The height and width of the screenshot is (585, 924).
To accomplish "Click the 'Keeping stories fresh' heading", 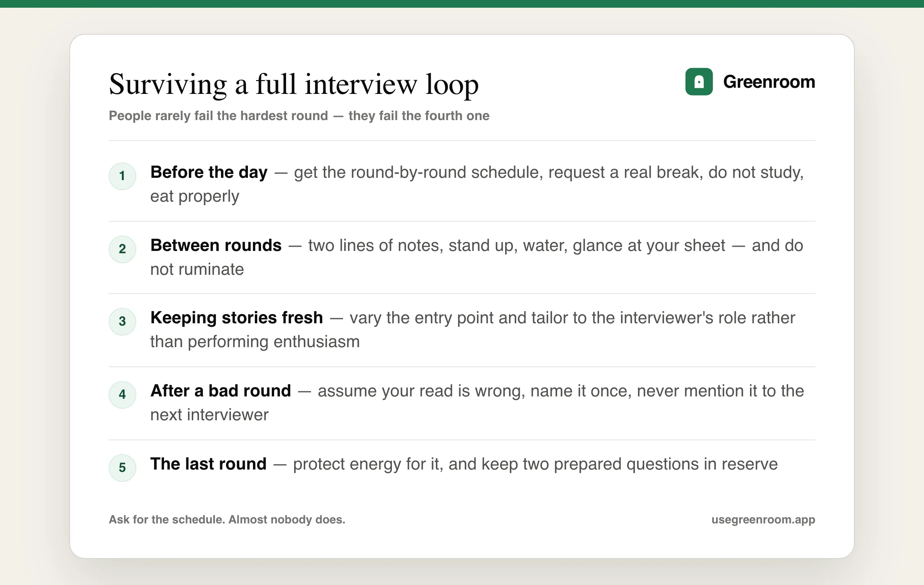I will tap(236, 318).
